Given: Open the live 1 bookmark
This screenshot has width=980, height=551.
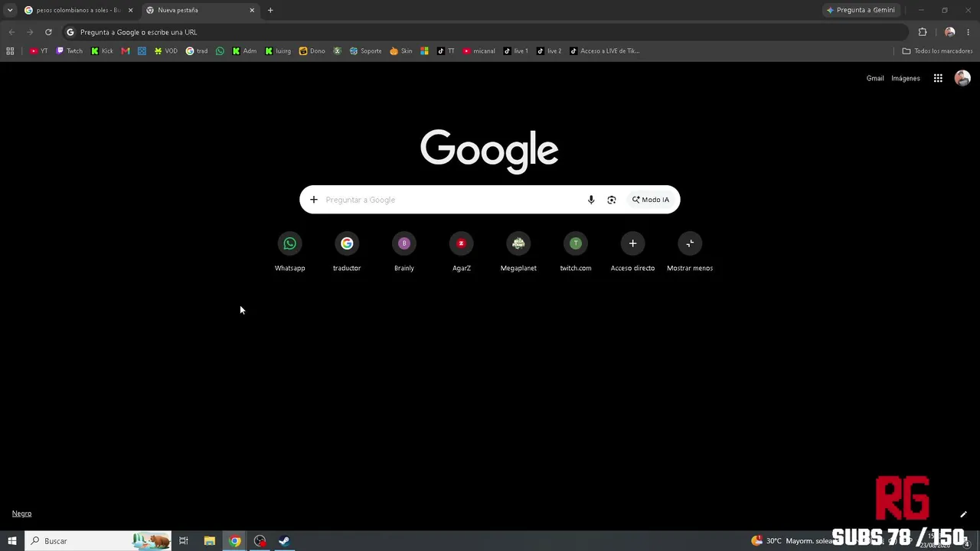Looking at the screenshot, I should tap(516, 51).
